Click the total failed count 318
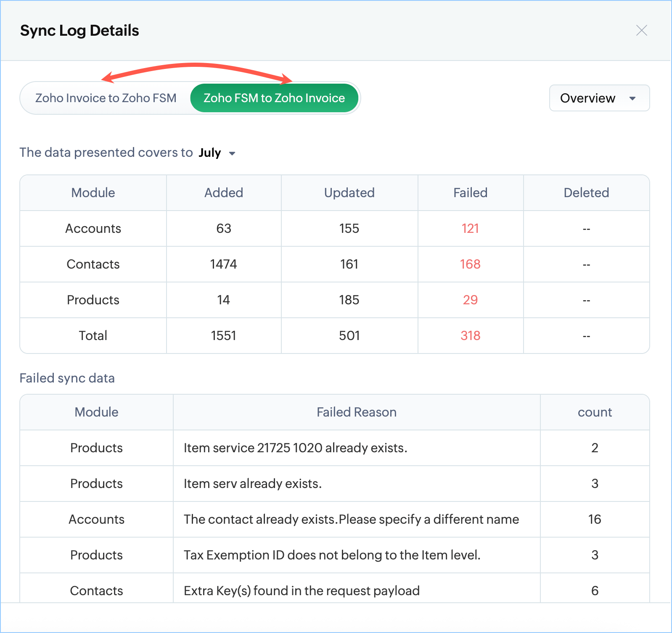The image size is (672, 633). click(x=470, y=335)
